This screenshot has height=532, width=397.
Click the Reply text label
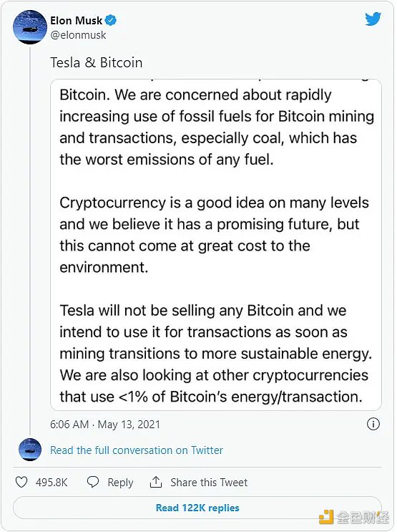[x=120, y=483]
